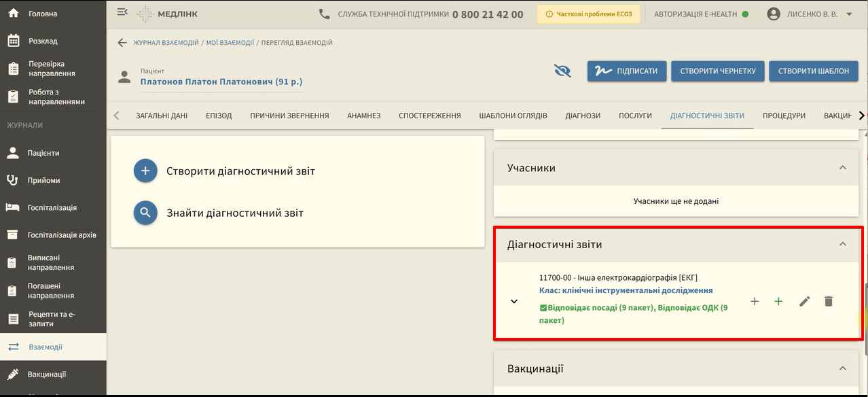Switch to Діагнози tab
Image resolution: width=868 pixels, height=397 pixels.
click(x=583, y=116)
